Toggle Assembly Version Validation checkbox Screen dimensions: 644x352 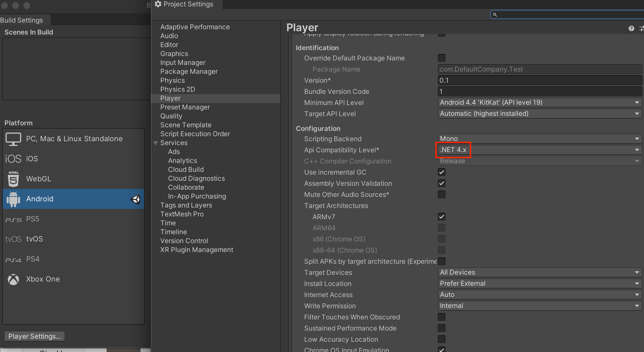point(441,183)
